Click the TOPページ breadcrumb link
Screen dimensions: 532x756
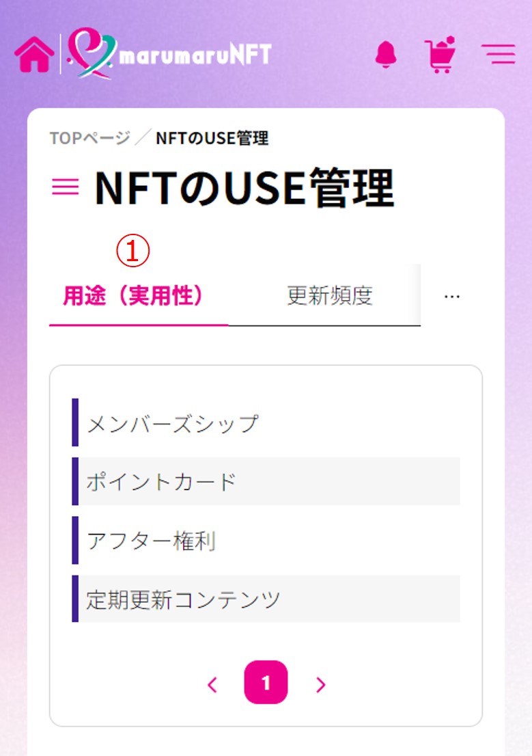click(x=89, y=138)
